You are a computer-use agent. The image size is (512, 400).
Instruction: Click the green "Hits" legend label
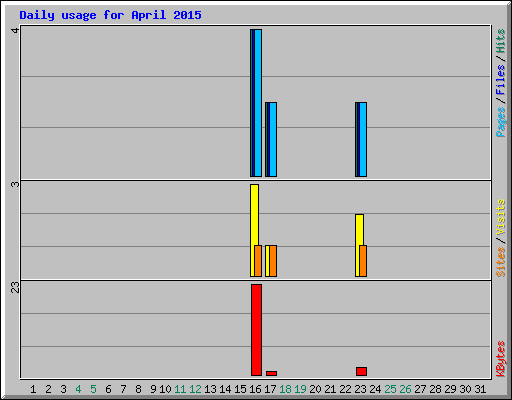click(500, 41)
